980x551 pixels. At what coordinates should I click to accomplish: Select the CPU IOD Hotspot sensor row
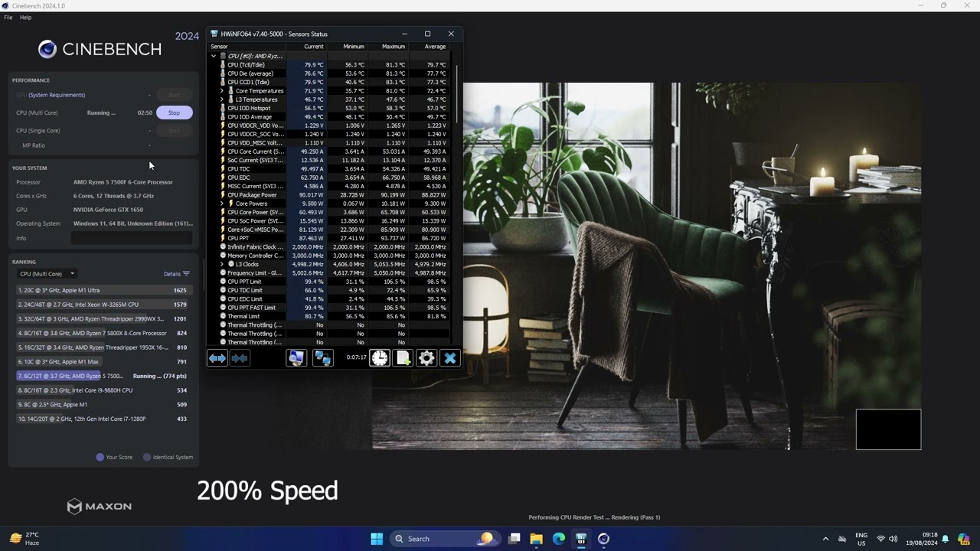(330, 109)
